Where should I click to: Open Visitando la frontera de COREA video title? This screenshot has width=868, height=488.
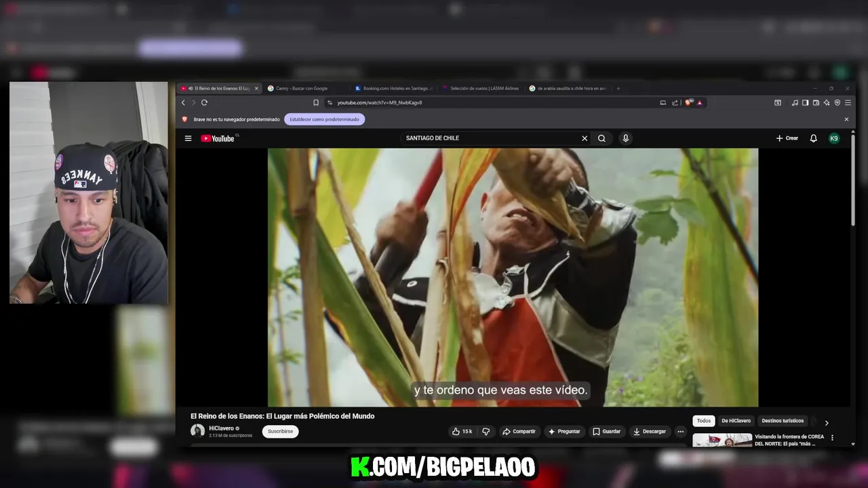[789, 440]
